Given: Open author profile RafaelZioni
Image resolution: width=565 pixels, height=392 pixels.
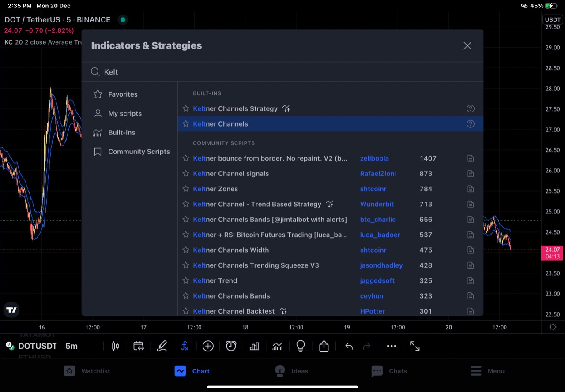Looking at the screenshot, I should pos(378,174).
